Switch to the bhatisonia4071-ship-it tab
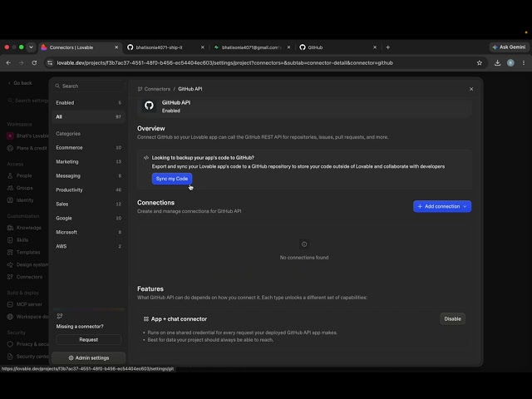This screenshot has height=399, width=532. click(166, 47)
